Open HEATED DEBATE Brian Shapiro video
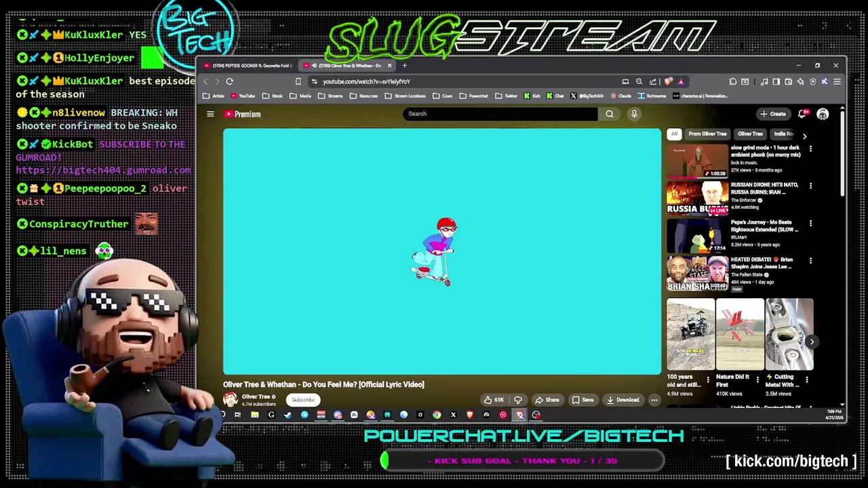 [x=697, y=273]
